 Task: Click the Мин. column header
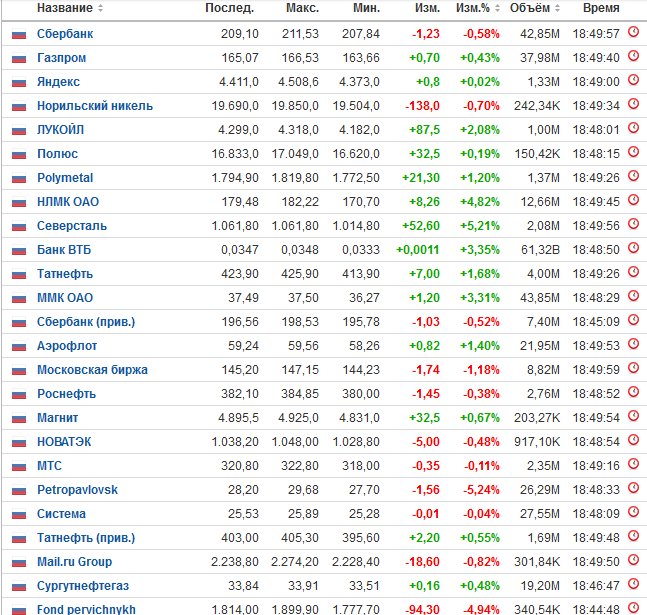(366, 8)
